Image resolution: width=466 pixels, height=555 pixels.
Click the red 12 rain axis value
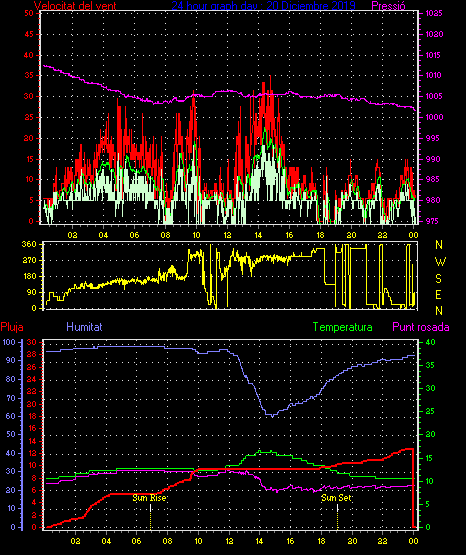point(32,453)
